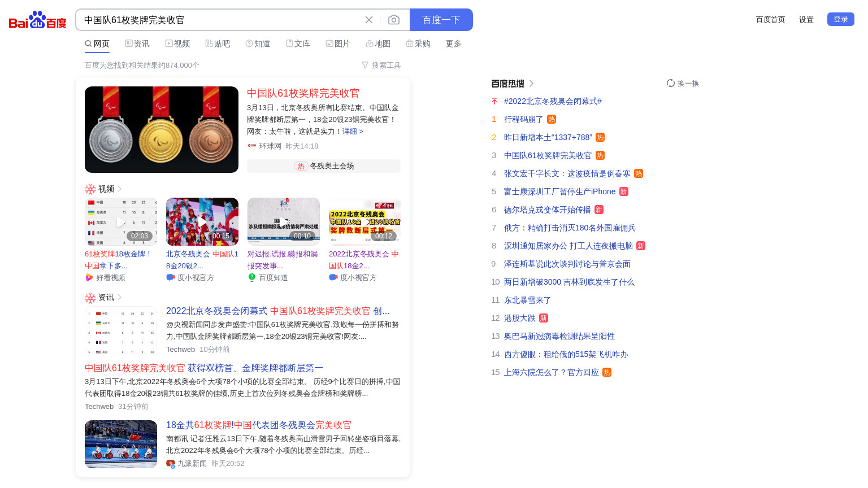Viewport: 868px width, 488px height.
Task: Open the 设置 menu
Action: 806,19
